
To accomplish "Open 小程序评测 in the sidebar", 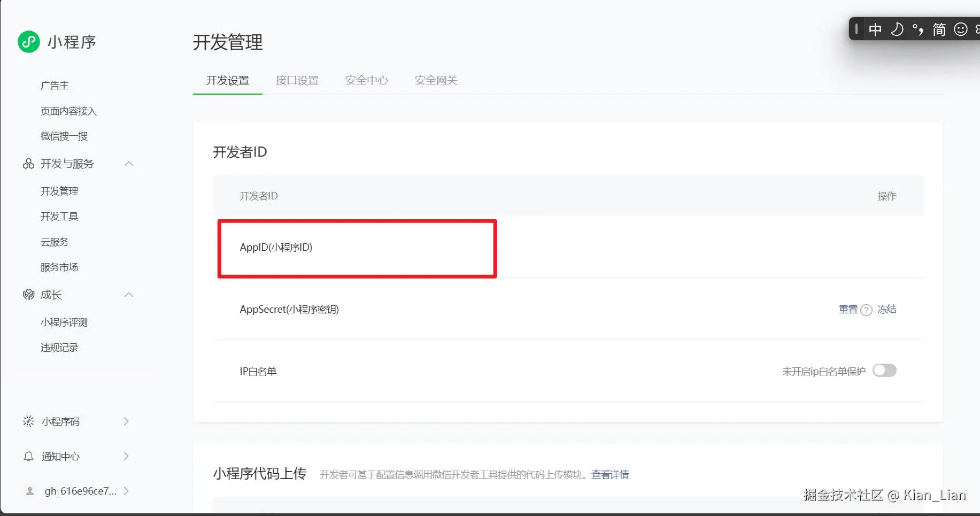I will pos(64,322).
